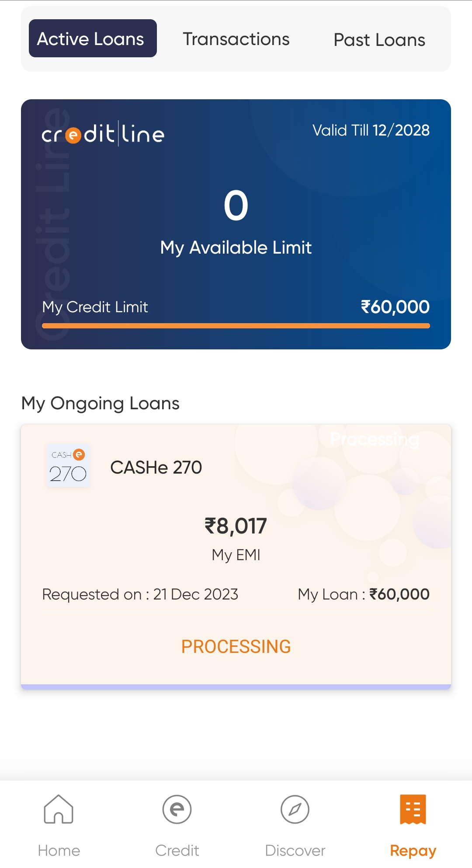Tap the CASHe 270 product logo

(68, 466)
